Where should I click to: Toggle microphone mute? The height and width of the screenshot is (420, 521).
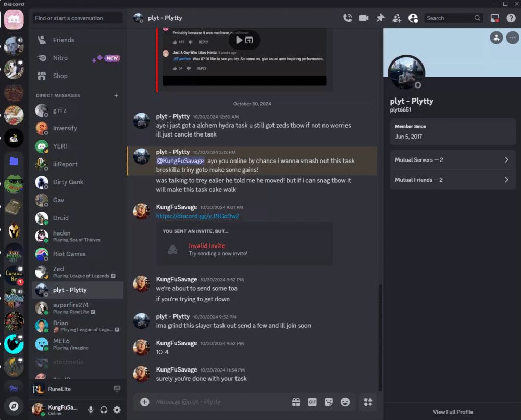pos(91,410)
